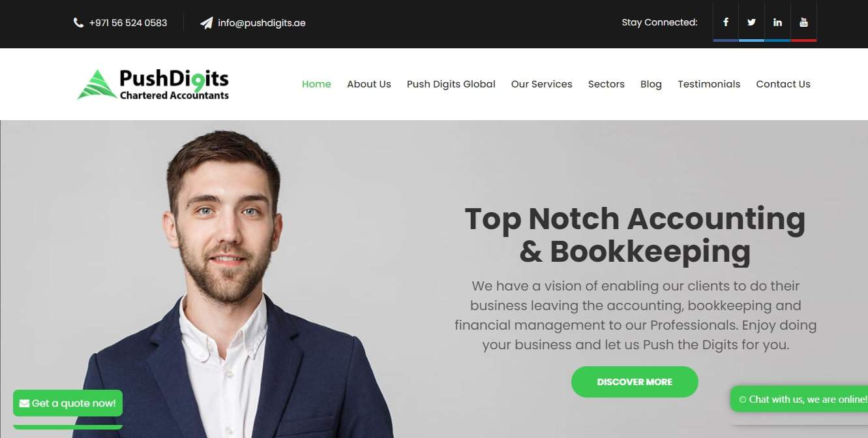Open the Facebook social icon
Screen dimensions: 868x438
click(725, 22)
